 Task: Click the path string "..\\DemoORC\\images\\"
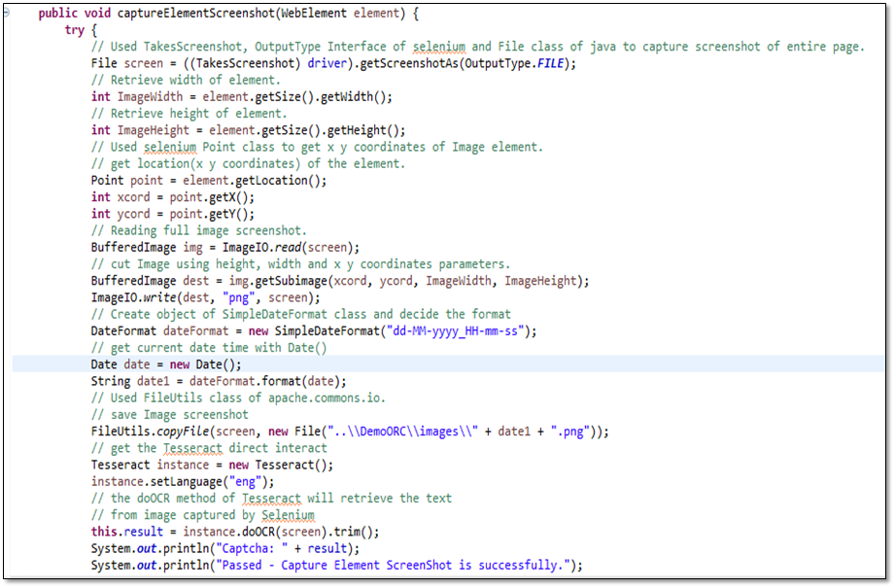pyautogui.click(x=403, y=432)
